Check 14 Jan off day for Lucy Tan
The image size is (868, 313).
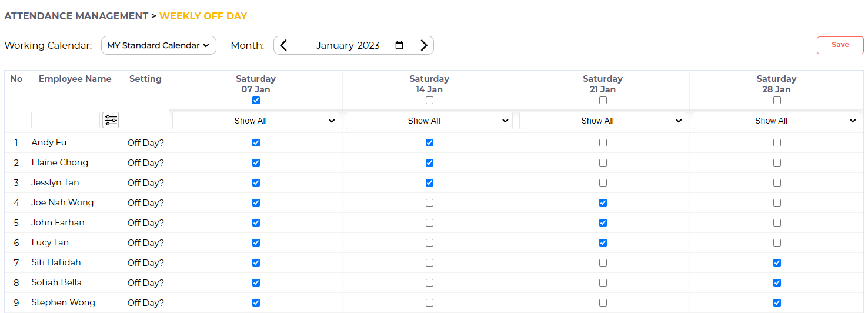[x=429, y=242]
